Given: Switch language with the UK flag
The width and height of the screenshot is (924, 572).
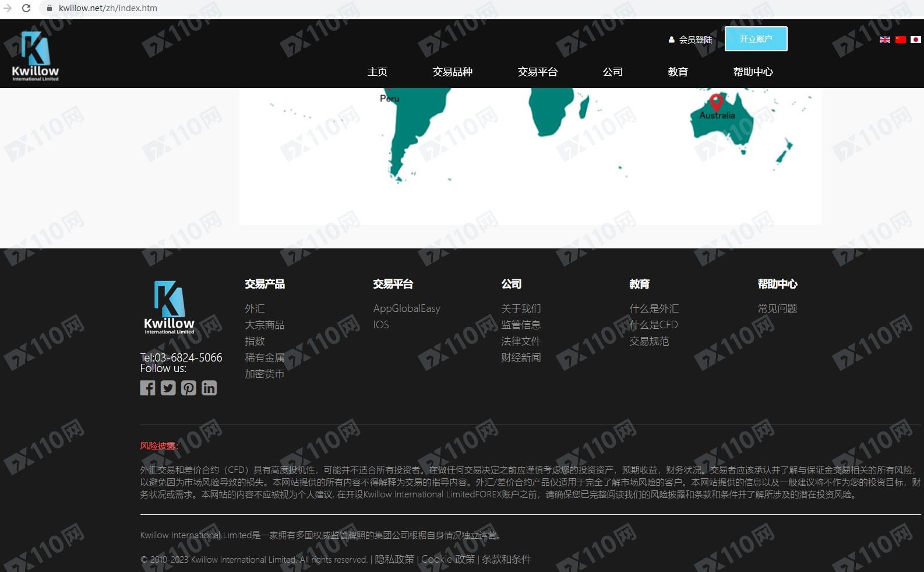Looking at the screenshot, I should point(884,40).
